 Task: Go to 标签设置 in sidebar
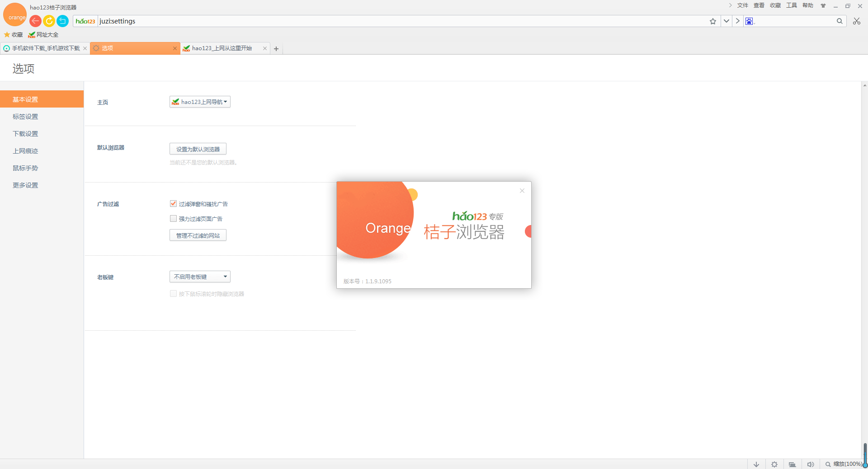pos(42,116)
